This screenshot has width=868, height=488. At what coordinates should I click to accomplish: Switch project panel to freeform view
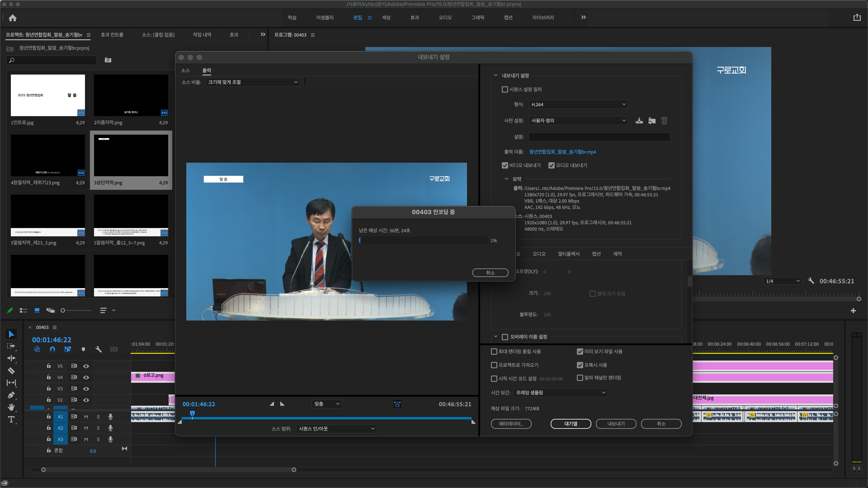tap(51, 310)
